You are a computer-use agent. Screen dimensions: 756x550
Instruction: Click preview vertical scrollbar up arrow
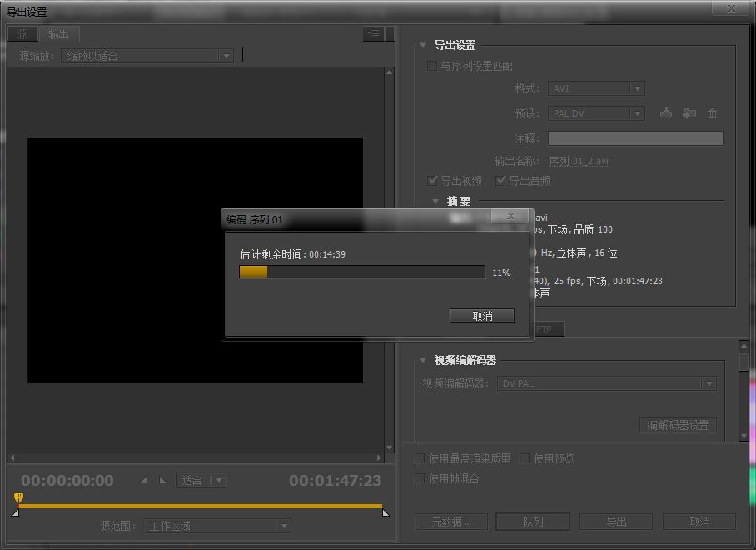389,72
